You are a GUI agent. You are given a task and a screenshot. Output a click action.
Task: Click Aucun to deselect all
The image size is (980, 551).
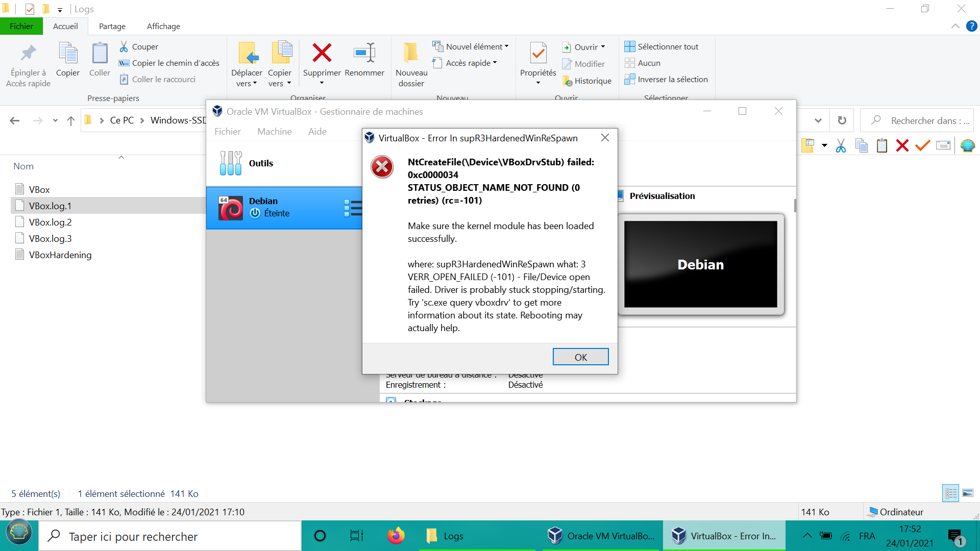[x=642, y=63]
